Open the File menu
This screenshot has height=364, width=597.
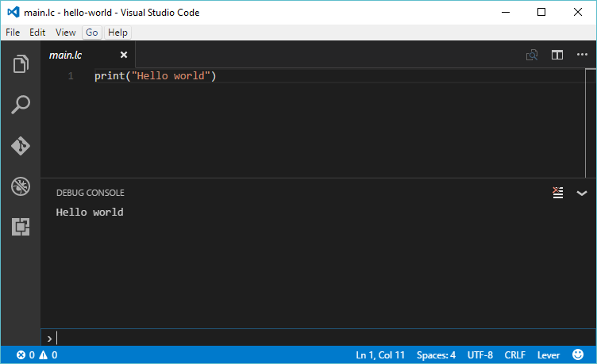tap(13, 33)
